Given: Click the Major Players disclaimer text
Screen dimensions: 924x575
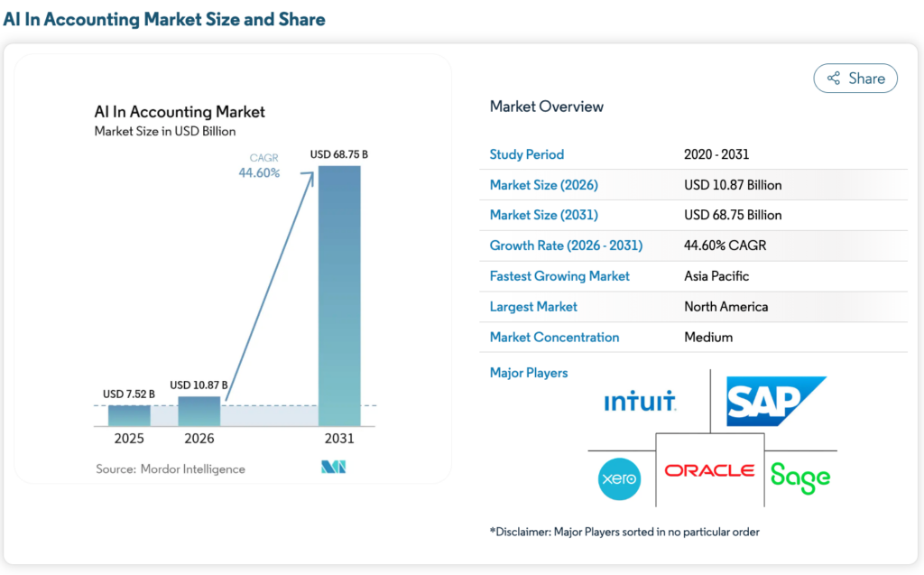Looking at the screenshot, I should pos(624,532).
